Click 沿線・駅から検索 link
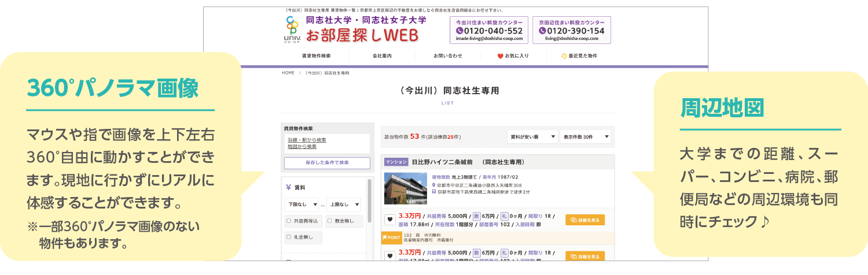 coord(307,140)
